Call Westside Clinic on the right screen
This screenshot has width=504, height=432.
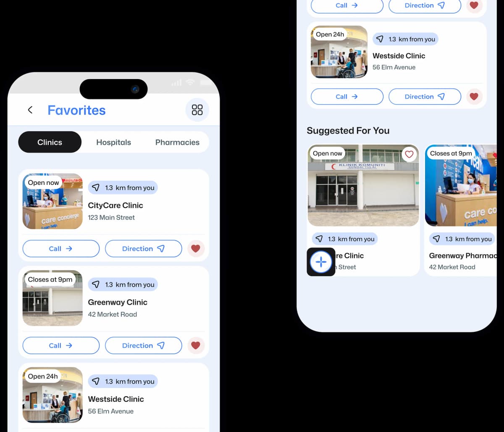tap(347, 97)
